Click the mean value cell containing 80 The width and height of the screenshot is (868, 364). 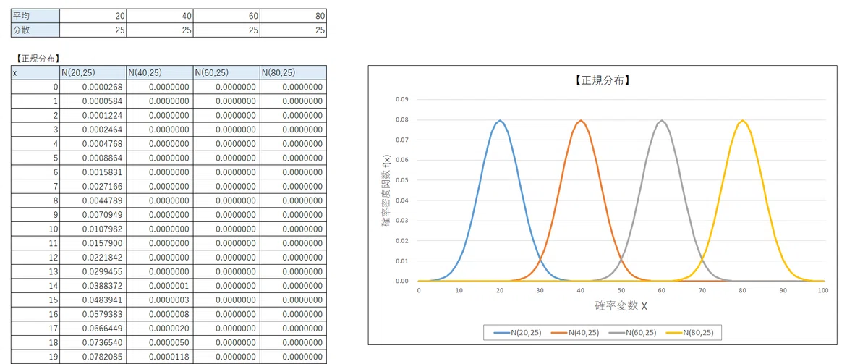coord(293,16)
